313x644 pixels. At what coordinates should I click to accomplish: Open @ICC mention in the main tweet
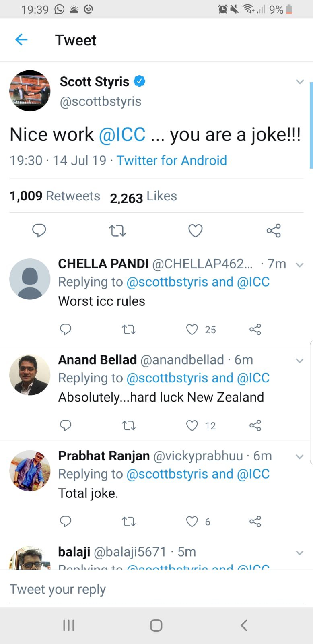[x=122, y=134]
